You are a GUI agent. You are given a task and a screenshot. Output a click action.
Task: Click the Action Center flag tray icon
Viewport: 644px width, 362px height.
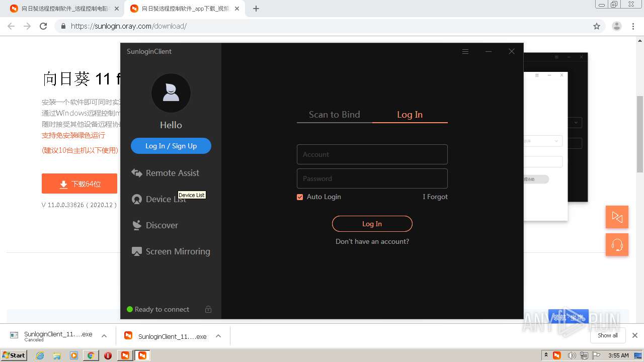click(597, 355)
